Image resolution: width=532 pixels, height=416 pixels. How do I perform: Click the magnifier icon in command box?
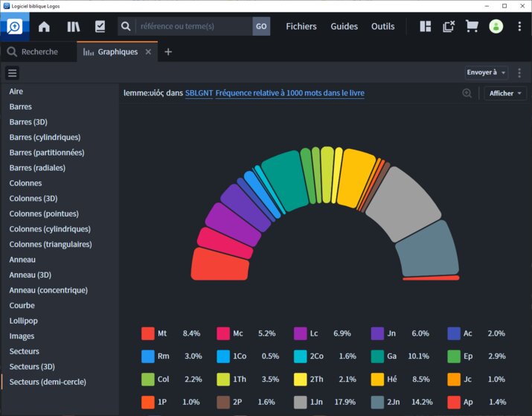[x=126, y=27]
